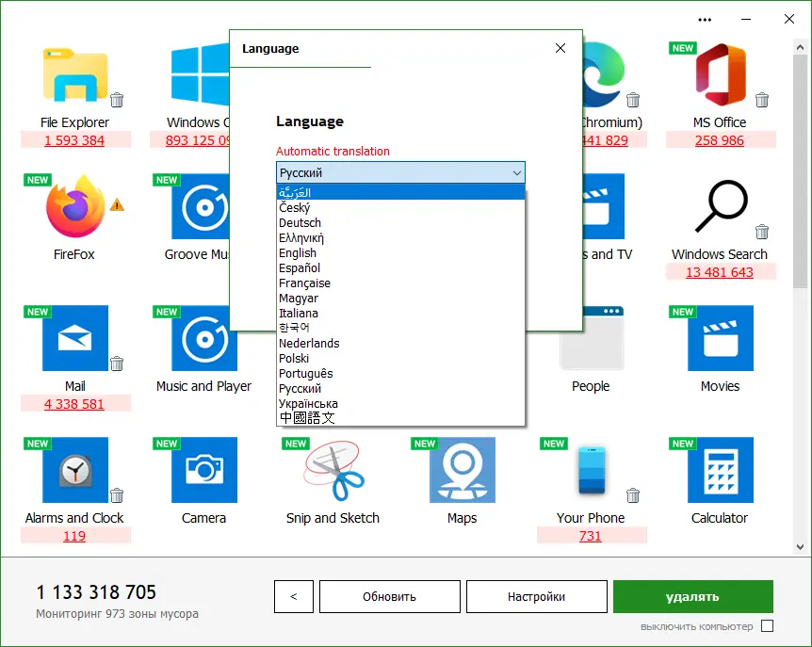Pick Italiana in the language list
The width and height of the screenshot is (812, 647).
coord(400,314)
